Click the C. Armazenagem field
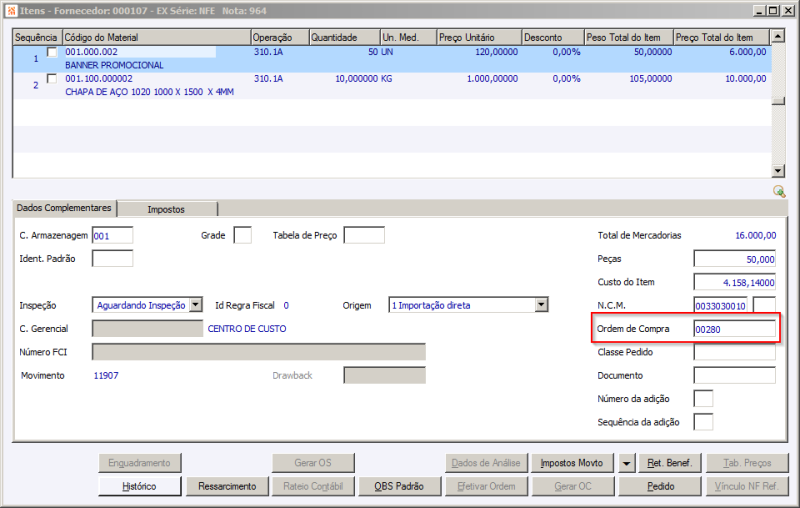This screenshot has width=800, height=508. click(112, 236)
